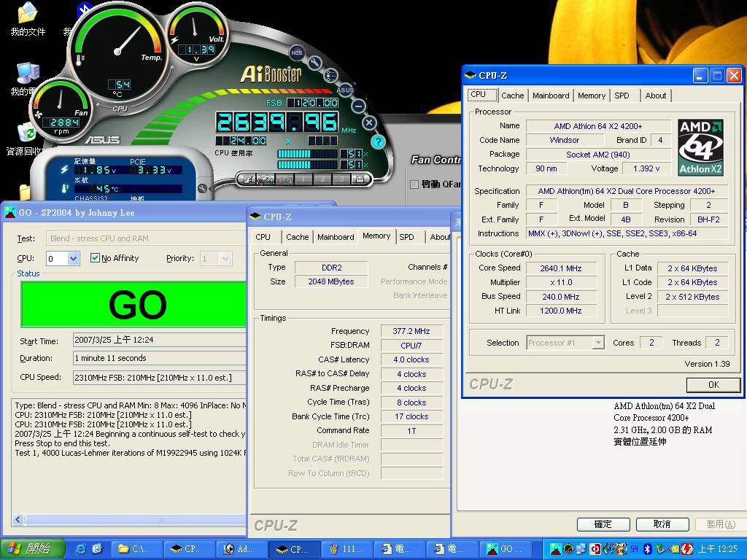Open the Windows Start button
The width and height of the screenshot is (747, 560).
tap(32, 548)
